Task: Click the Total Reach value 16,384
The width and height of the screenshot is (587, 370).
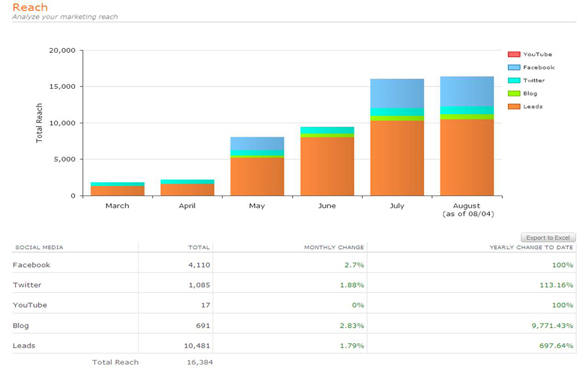Action: coord(200,363)
